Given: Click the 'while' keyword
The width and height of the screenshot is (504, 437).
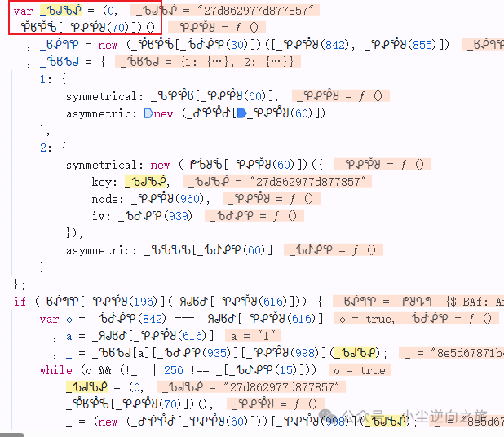Looking at the screenshot, I should click(56, 370).
